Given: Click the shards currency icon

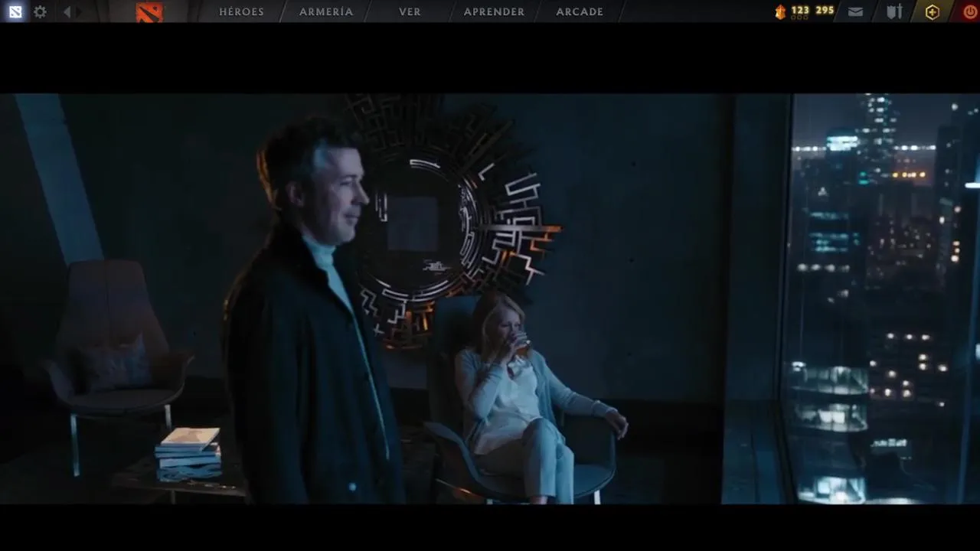Looking at the screenshot, I should pyautogui.click(x=780, y=11).
